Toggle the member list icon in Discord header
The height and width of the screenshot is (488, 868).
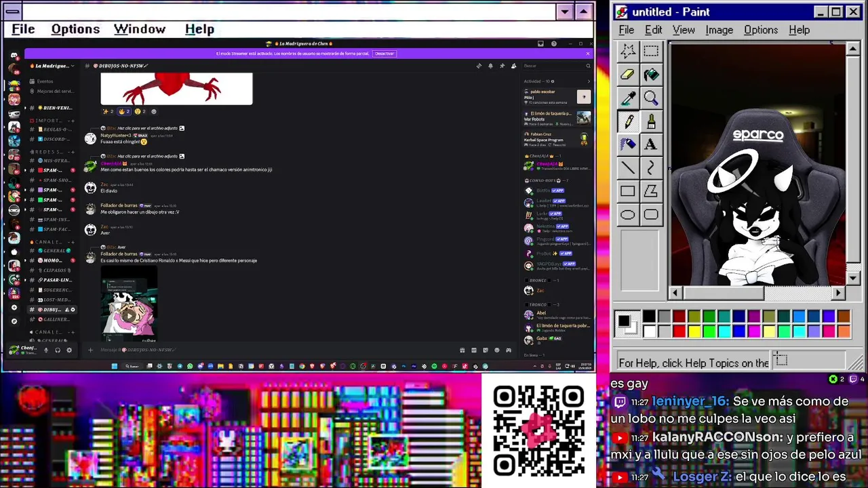513,66
